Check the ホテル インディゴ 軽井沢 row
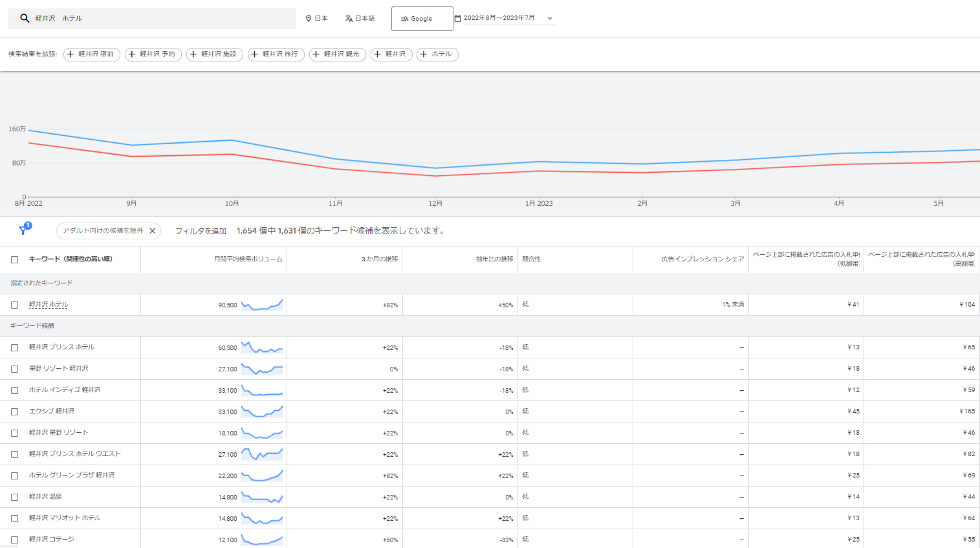 click(14, 390)
